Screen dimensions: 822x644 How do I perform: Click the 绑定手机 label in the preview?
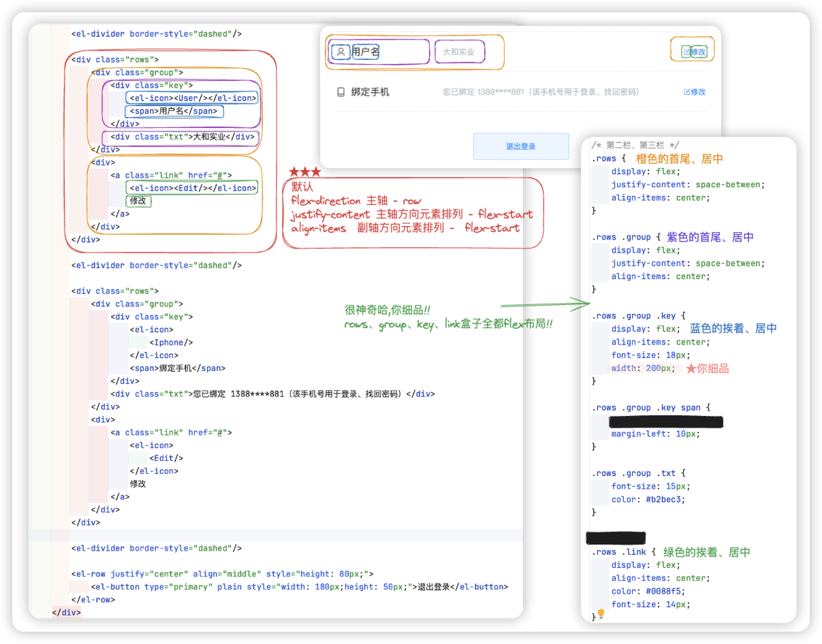(x=370, y=92)
